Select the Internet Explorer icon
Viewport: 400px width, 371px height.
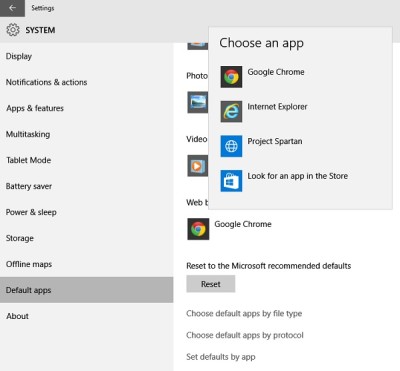[231, 112]
